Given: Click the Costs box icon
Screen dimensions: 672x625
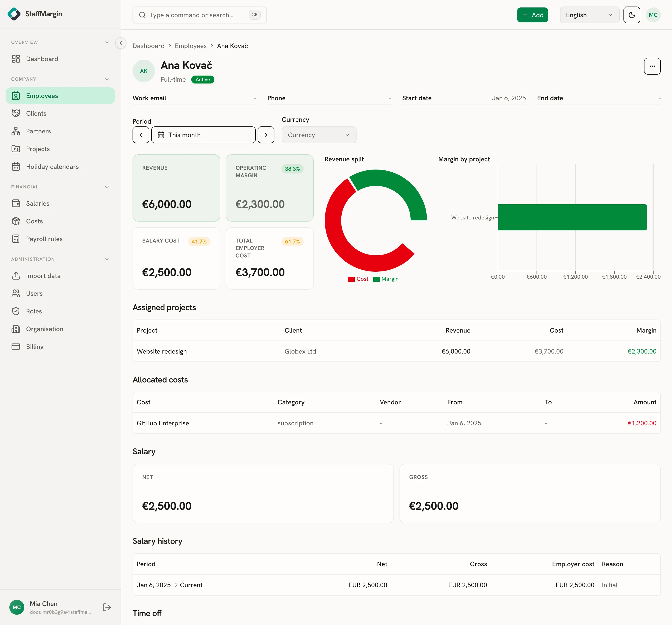Looking at the screenshot, I should [16, 221].
